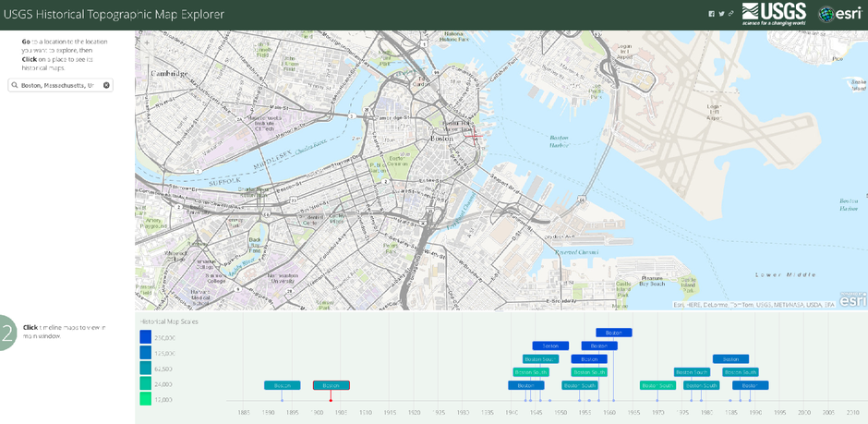Open the topmost 1961 Boston map
Viewport: 868px width, 424px height.
tap(614, 333)
